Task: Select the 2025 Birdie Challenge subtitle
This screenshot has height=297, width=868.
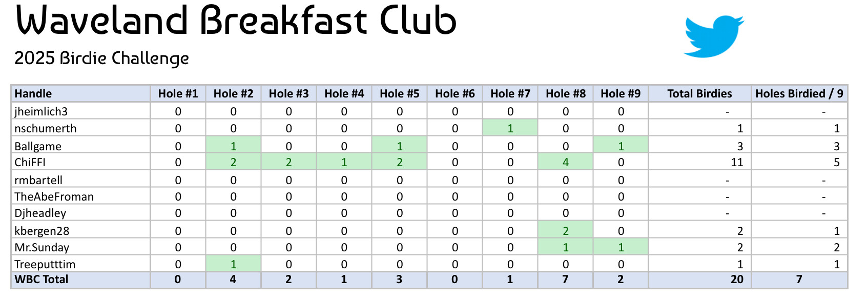Action: [101, 58]
